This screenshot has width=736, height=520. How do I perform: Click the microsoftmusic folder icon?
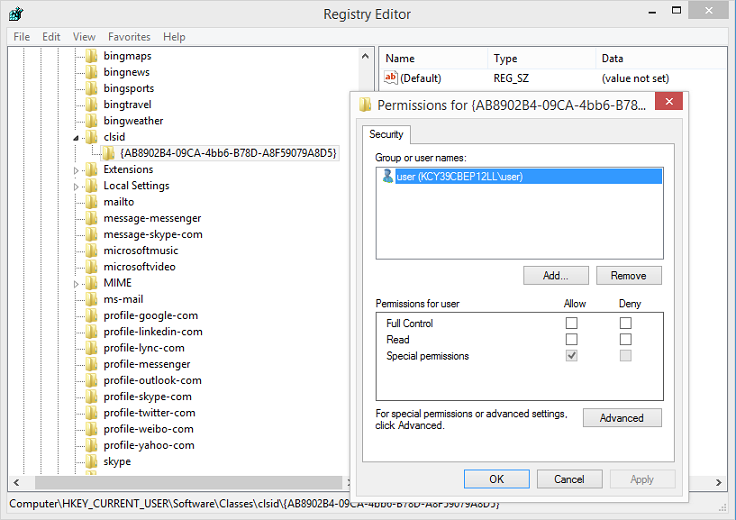coord(92,251)
